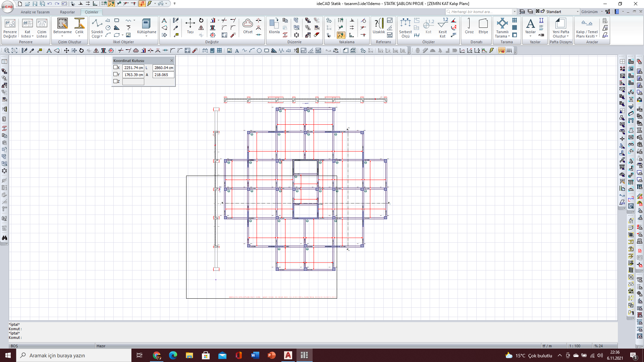Open Kütüphane library
The image size is (644, 362).
(147, 27)
